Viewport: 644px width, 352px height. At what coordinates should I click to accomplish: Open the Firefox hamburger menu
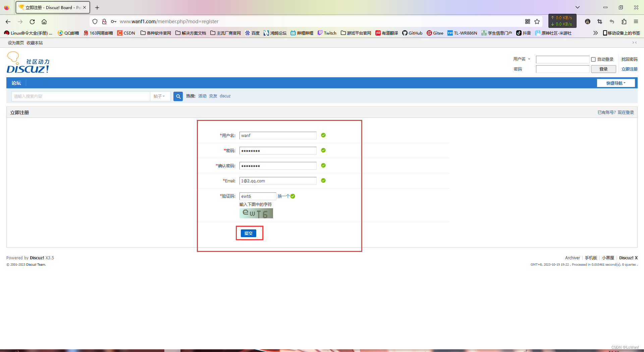tap(636, 21)
